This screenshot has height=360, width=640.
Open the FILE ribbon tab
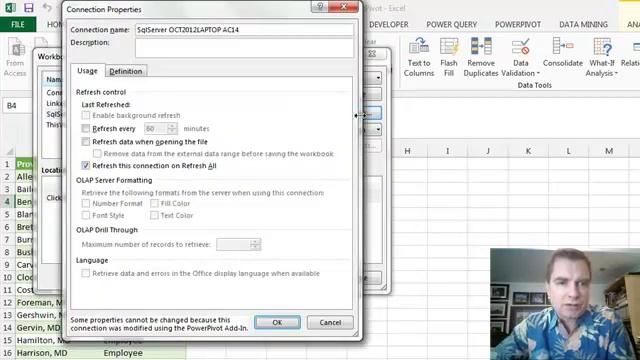coord(18,24)
